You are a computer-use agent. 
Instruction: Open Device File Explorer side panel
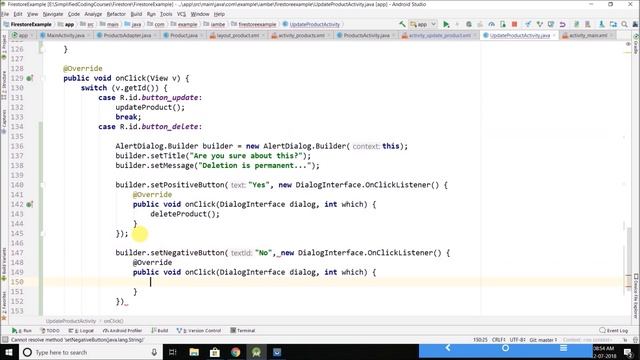pyautogui.click(x=636, y=296)
